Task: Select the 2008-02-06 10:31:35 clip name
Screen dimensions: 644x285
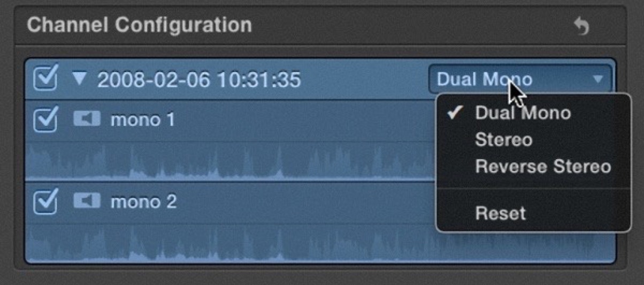Action: tap(199, 80)
